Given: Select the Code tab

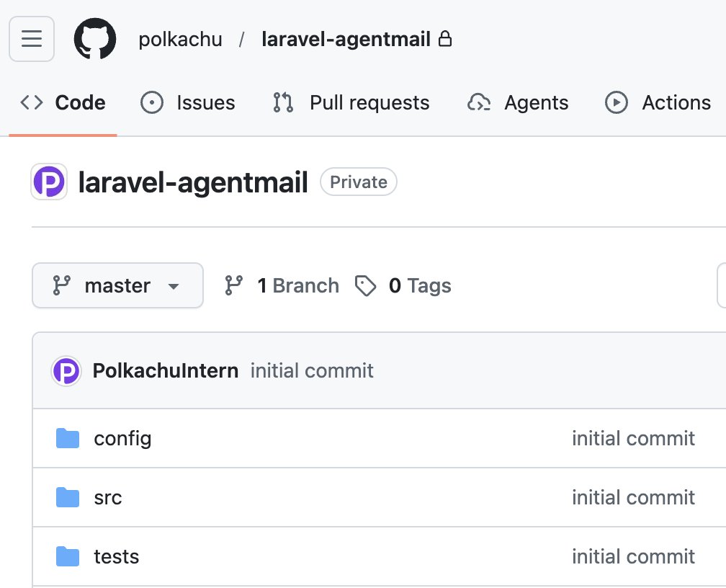Looking at the screenshot, I should tap(63, 103).
